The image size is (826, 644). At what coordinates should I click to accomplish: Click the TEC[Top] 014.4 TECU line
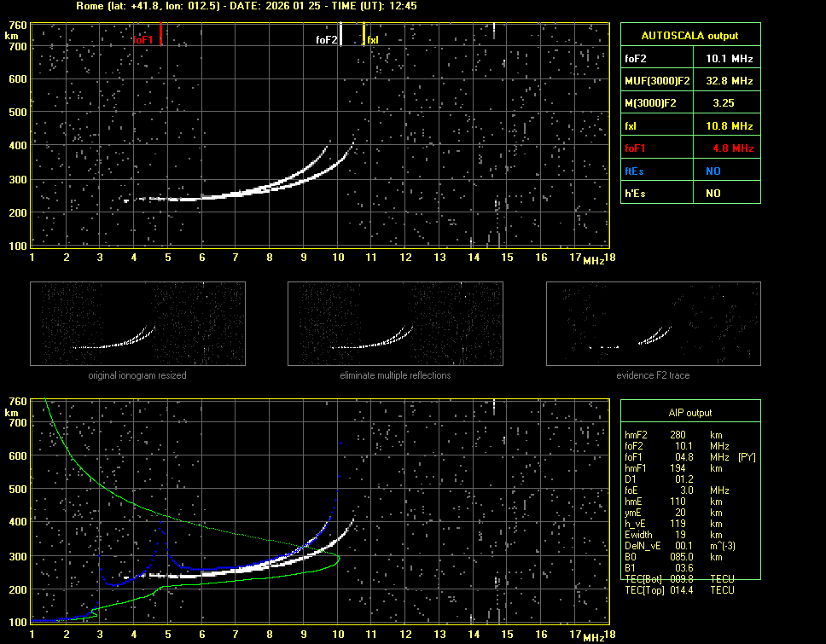[678, 590]
